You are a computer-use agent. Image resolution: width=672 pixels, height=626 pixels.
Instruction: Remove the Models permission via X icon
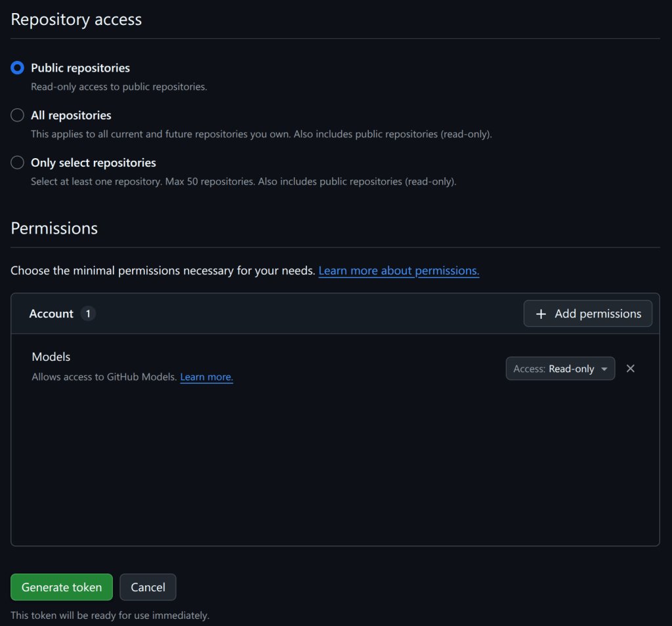(630, 368)
